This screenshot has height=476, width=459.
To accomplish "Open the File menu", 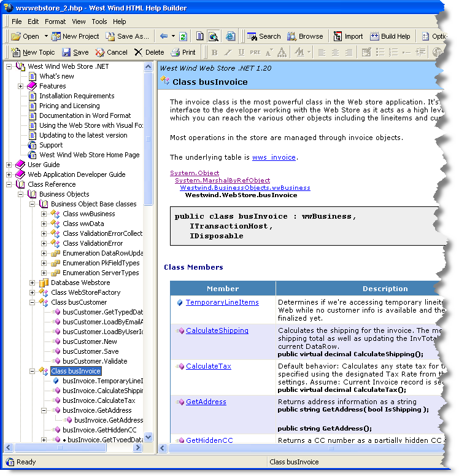I will click(x=17, y=21).
